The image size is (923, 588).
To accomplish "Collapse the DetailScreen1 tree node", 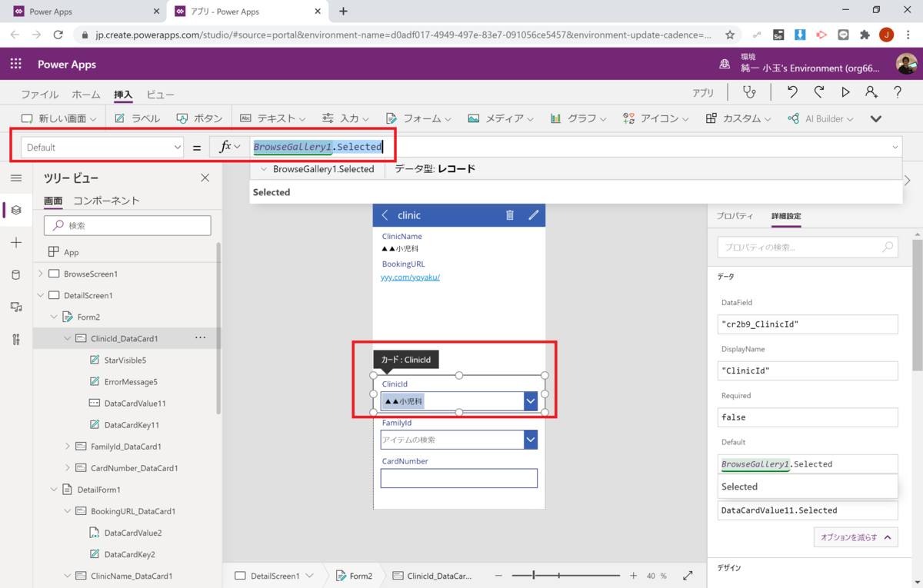I will tap(40, 295).
